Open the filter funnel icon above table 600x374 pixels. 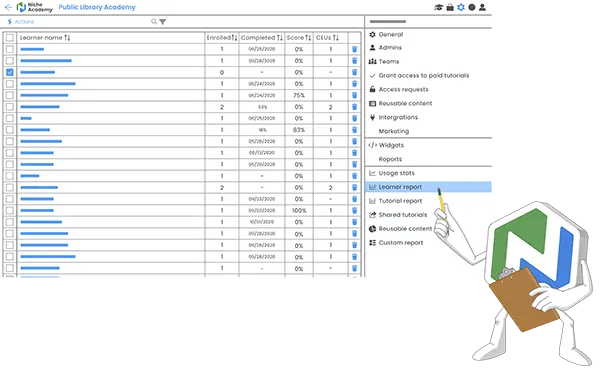coord(163,22)
